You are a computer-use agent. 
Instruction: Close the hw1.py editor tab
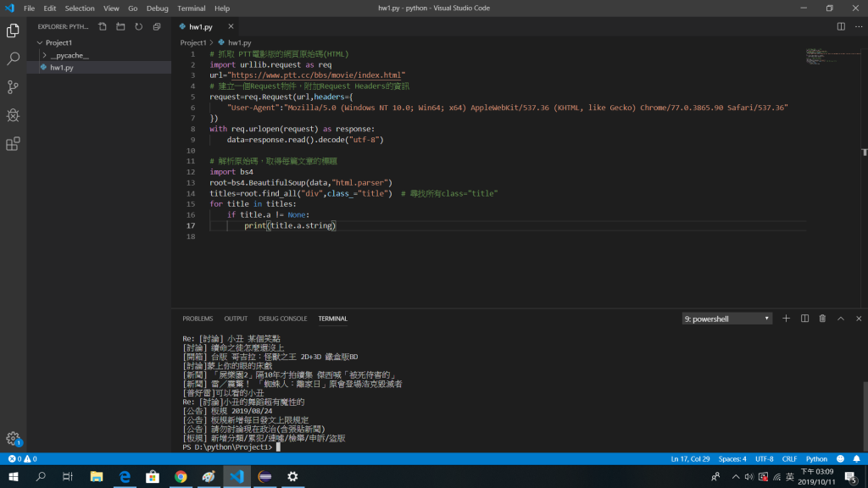[231, 26]
